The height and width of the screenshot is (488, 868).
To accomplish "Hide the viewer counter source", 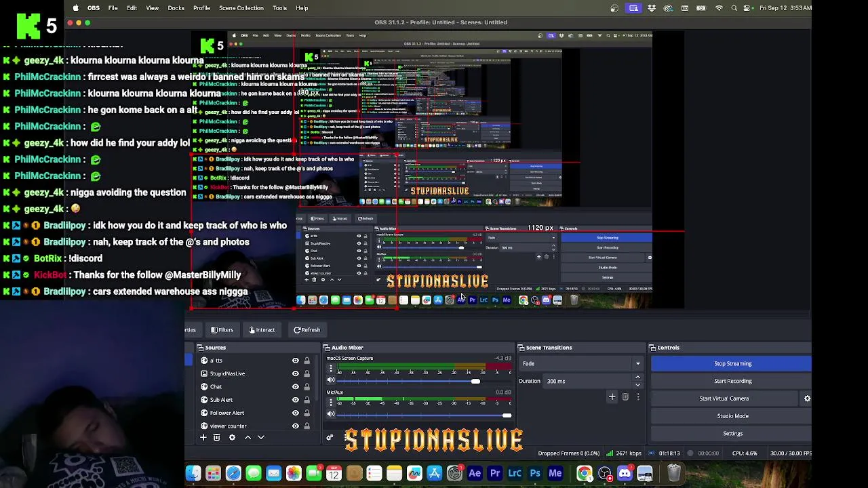I will 295,426.
